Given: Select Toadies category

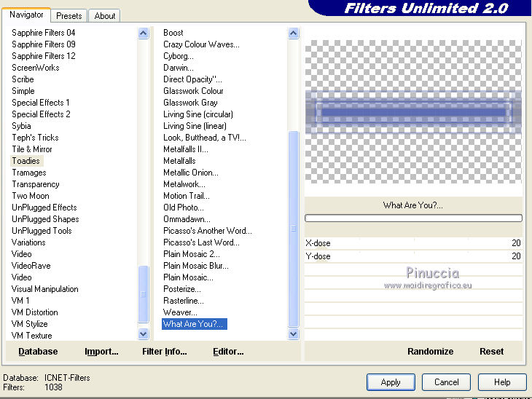Looking at the screenshot, I should 26,161.
